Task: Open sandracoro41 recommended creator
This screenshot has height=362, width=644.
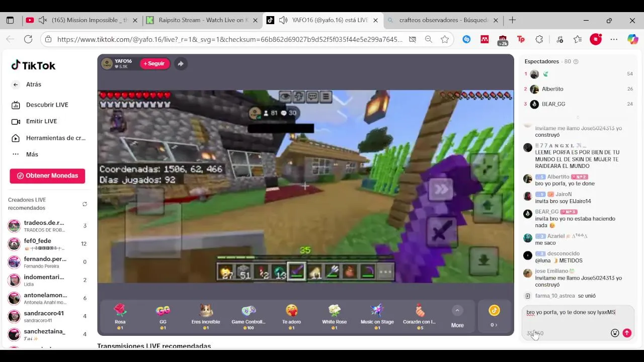Action: [48, 316]
